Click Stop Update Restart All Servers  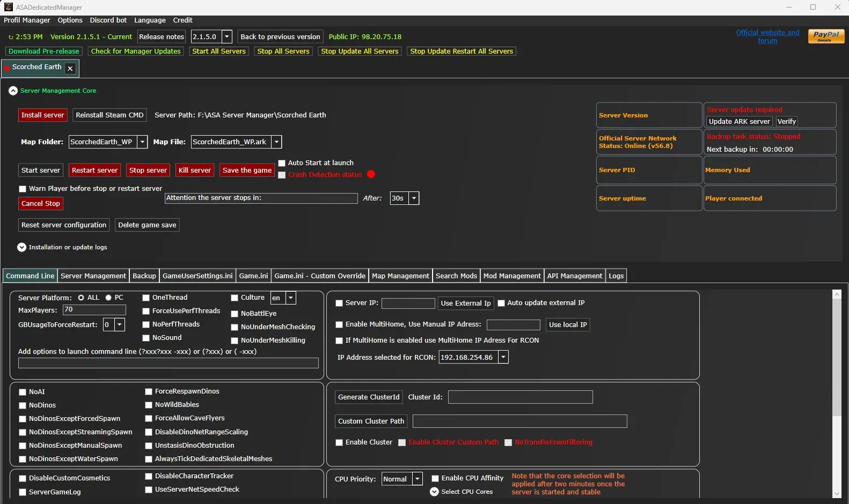point(462,51)
